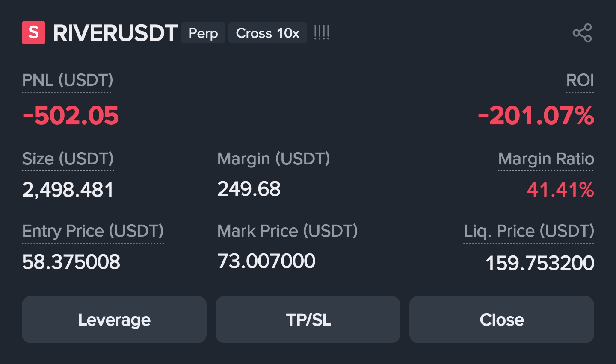Click the ROI label
The height and width of the screenshot is (364, 616).
pos(580,80)
